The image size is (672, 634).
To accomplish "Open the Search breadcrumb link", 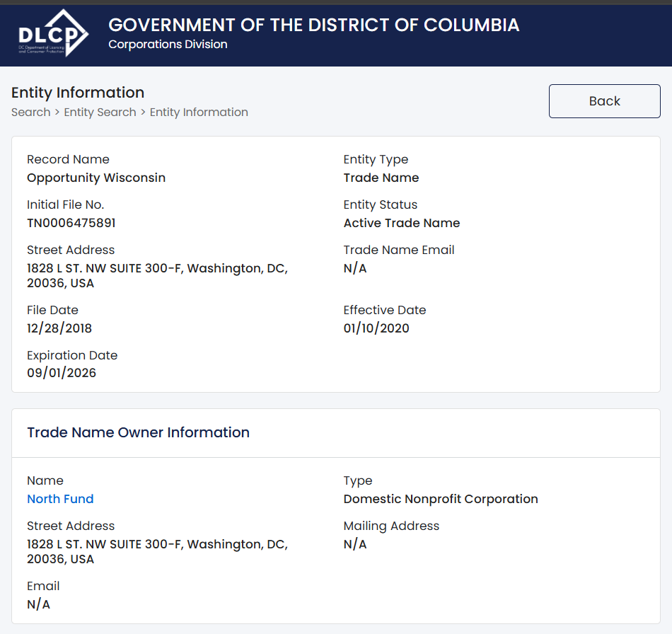I will [x=30, y=112].
